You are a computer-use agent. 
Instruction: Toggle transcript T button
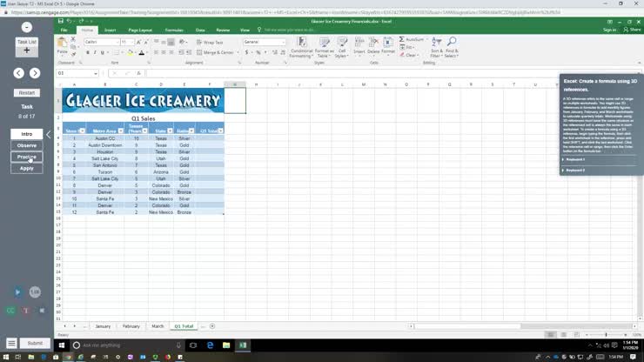[x=26, y=311]
